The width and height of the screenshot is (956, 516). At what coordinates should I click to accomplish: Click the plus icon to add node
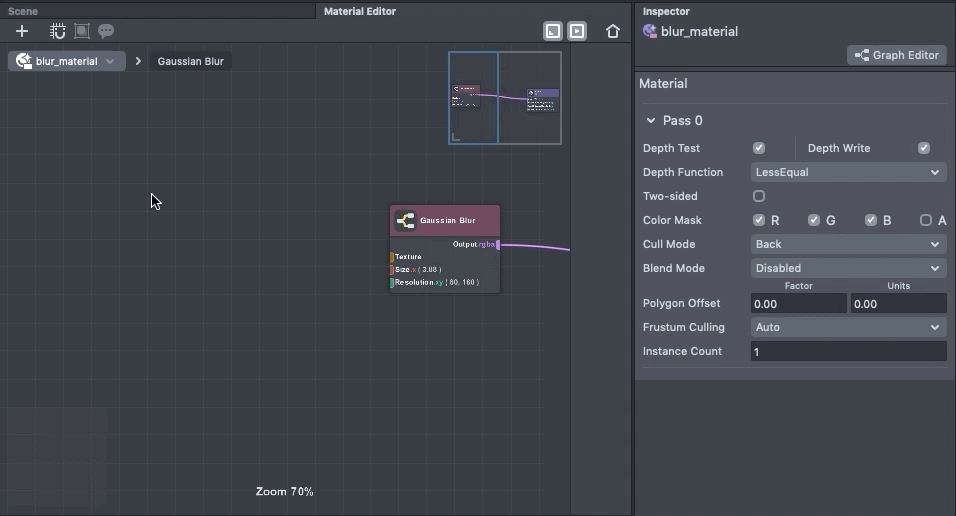tap(22, 31)
